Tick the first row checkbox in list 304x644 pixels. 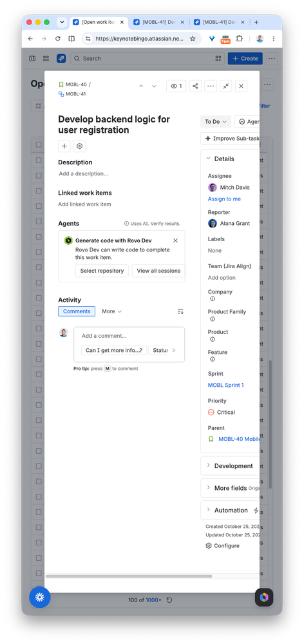[x=39, y=160]
